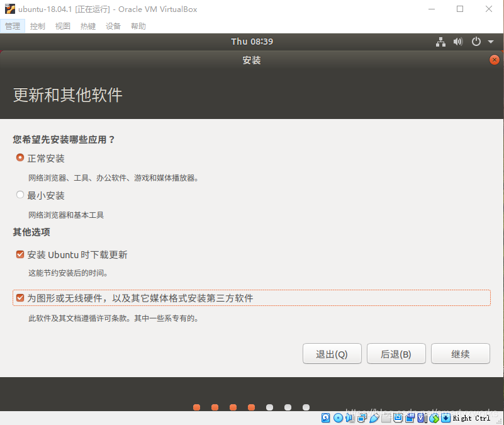Click the 网络浏览器和基本工具 description text
Screen dimensions: 504x425
(x=66, y=215)
